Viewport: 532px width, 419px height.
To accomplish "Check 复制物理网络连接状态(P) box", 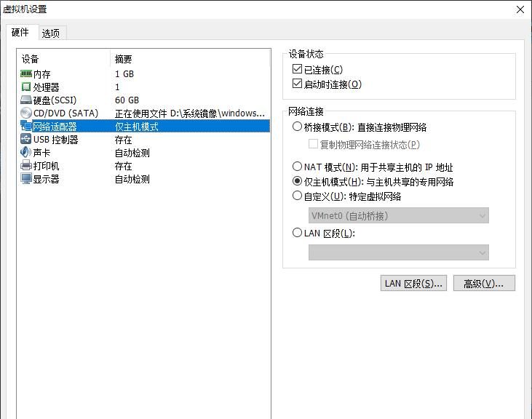I will tap(313, 144).
